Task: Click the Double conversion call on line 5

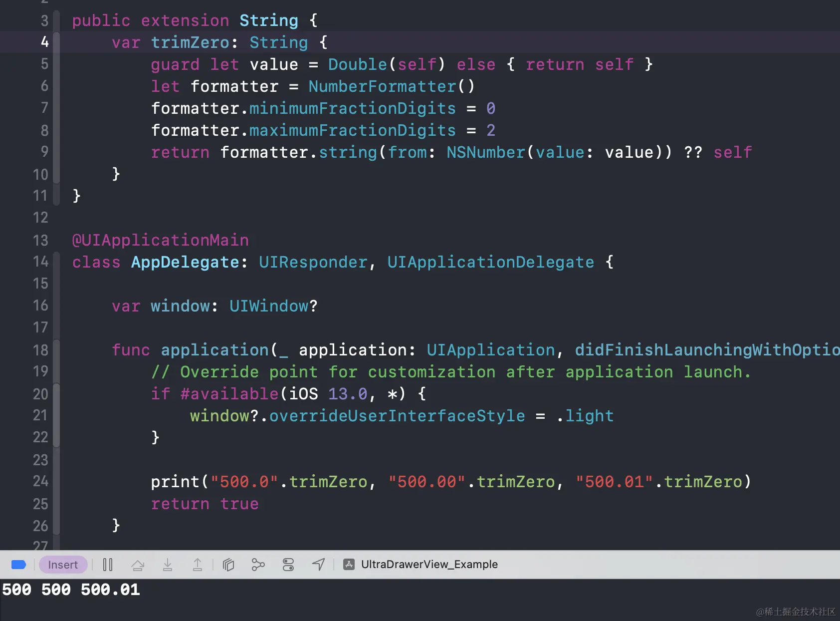Action: (358, 64)
